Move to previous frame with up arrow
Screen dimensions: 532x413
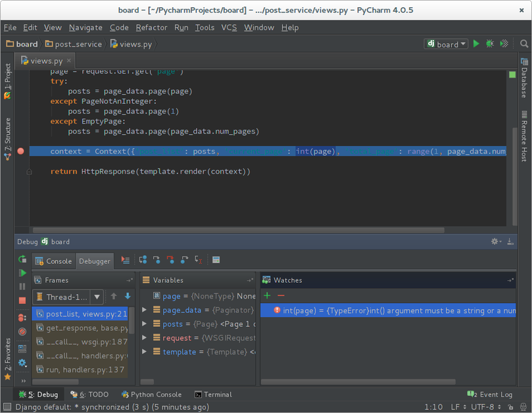(x=114, y=296)
